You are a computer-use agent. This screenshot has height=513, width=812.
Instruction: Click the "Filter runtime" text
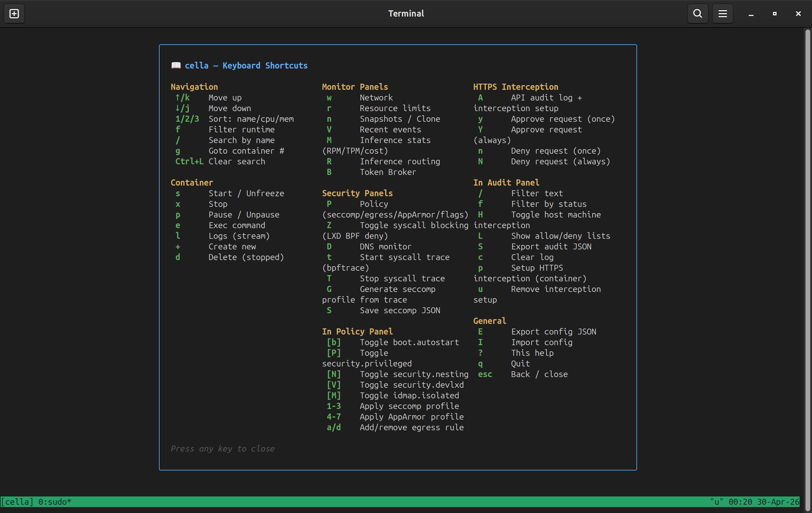click(241, 129)
